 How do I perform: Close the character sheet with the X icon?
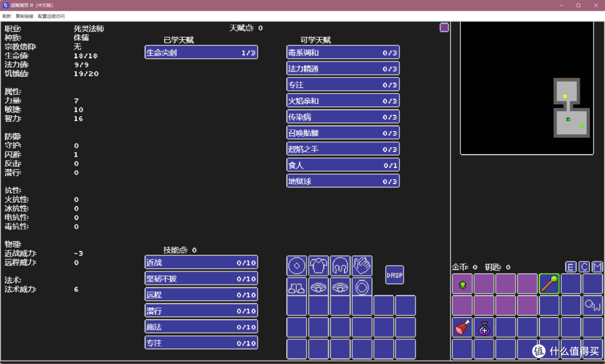click(444, 28)
